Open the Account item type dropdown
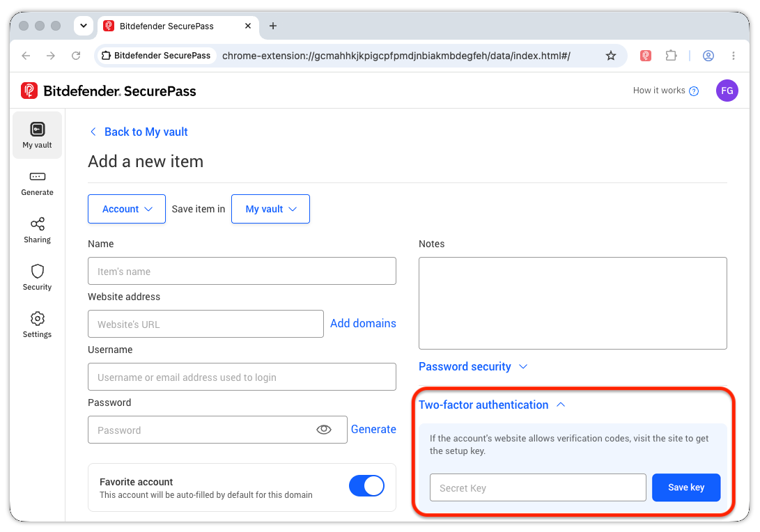Screen dimensions: 760x532 (x=127, y=209)
